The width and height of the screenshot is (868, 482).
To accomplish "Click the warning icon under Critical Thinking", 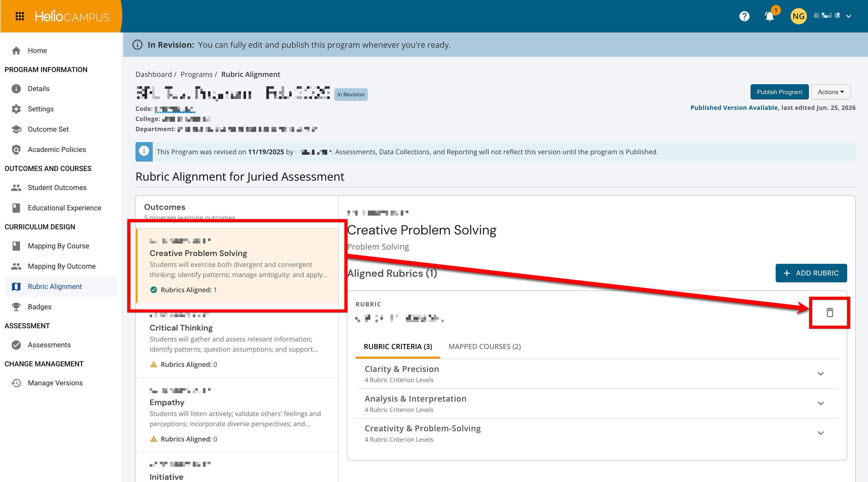I will tap(154, 364).
